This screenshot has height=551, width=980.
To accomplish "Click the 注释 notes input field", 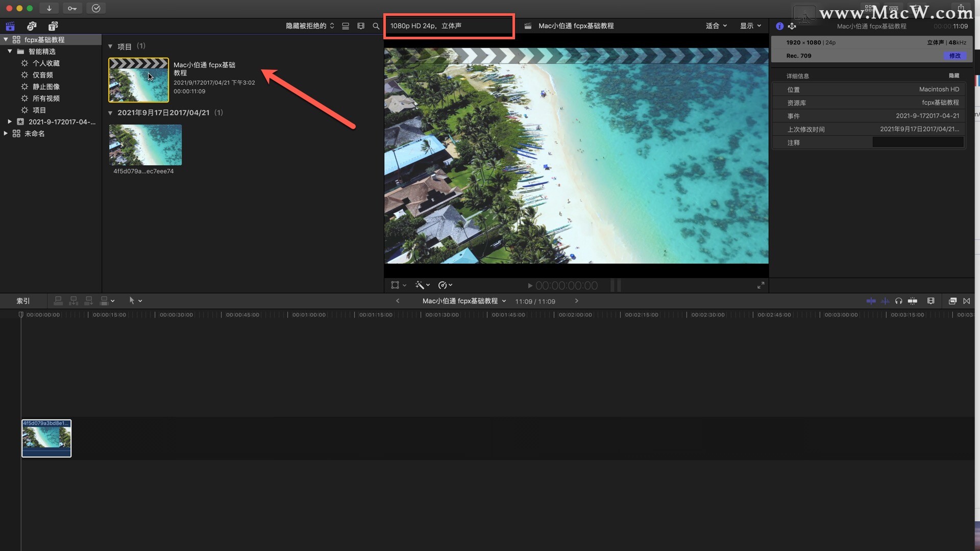I will [918, 142].
